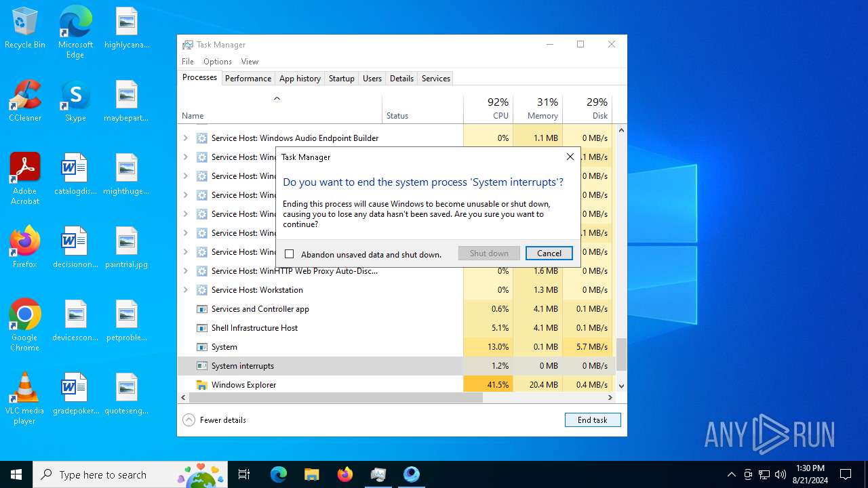Expand Service Host: Workstation

coord(186,290)
